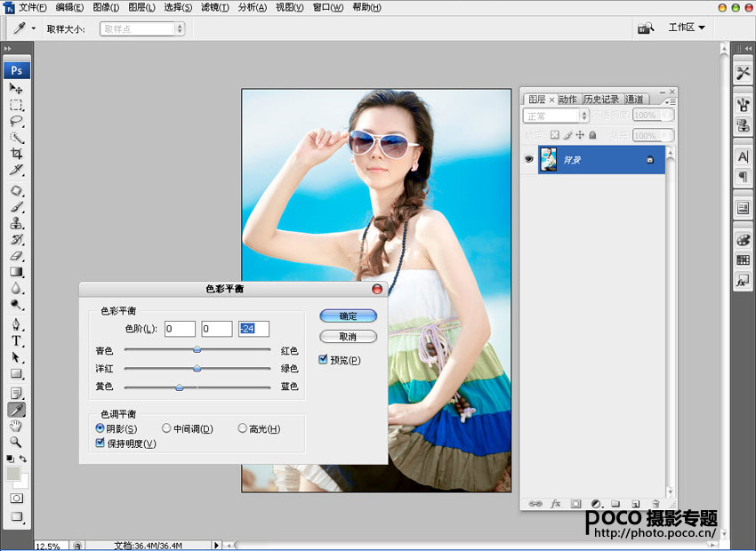Select the Zoom magnifier tool
Image resolution: width=756 pixels, height=551 pixels.
point(16,442)
